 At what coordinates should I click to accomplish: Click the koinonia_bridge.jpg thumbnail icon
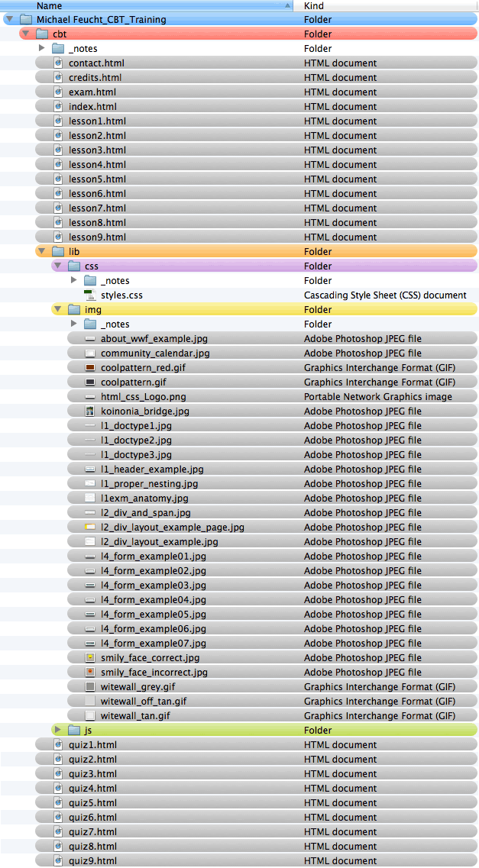[x=90, y=411]
